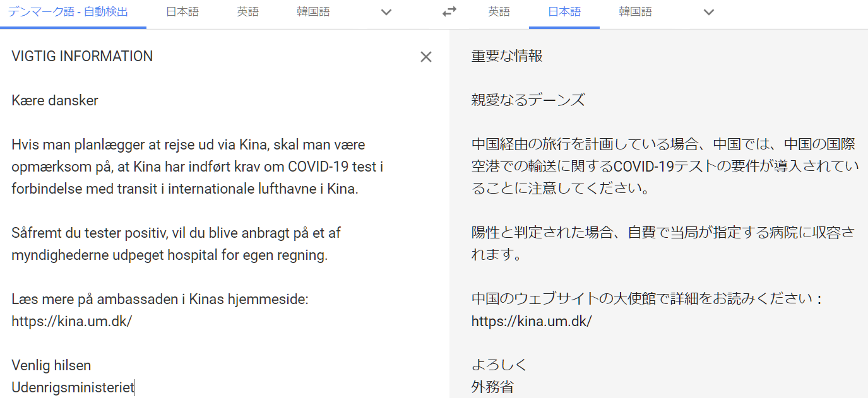Click the translated word 外務省
Image resolution: width=868 pixels, height=398 pixels.
(492, 387)
